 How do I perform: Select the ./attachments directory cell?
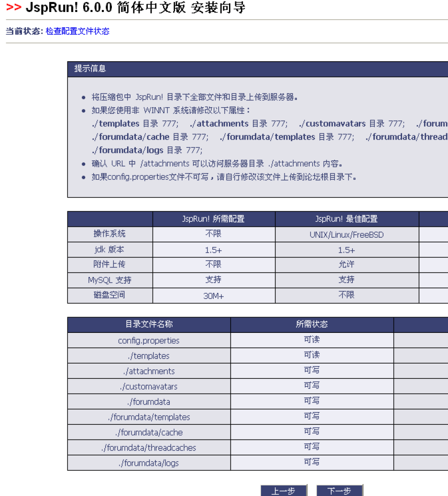[149, 371]
